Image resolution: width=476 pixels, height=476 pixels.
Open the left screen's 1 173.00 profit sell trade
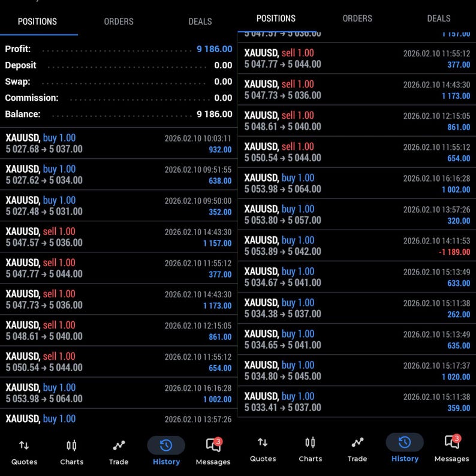pos(119,299)
